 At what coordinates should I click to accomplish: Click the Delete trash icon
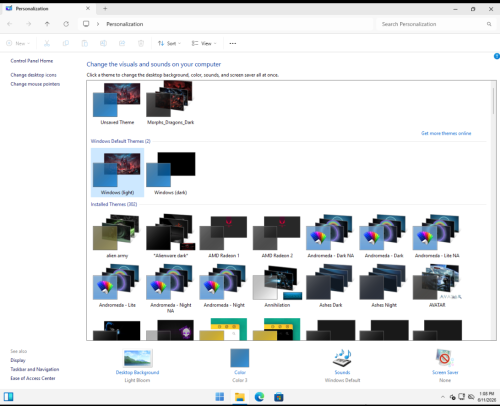pyautogui.click(x=141, y=43)
